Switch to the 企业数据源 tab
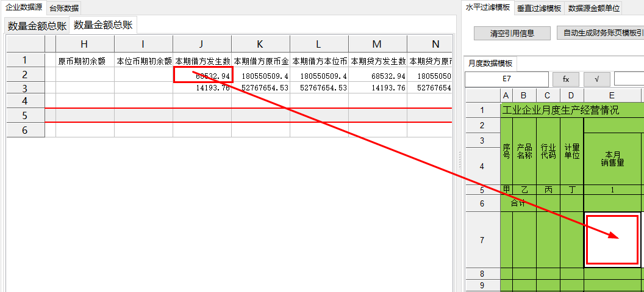Viewport: 644px width, 292px height. point(23,7)
